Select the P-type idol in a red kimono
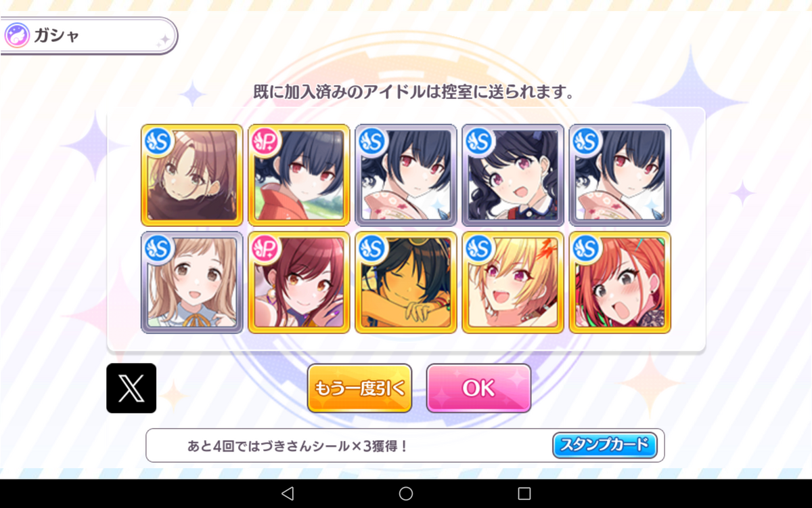 click(x=298, y=175)
